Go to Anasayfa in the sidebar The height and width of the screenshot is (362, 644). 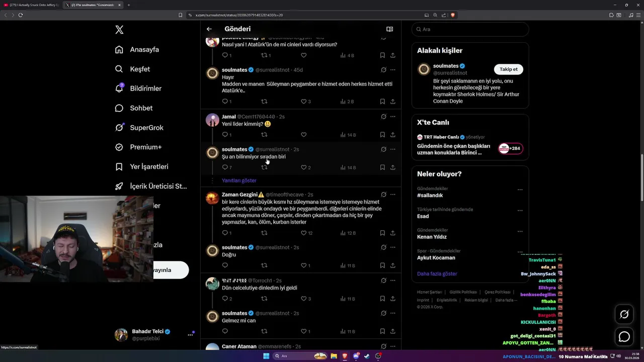click(137, 49)
